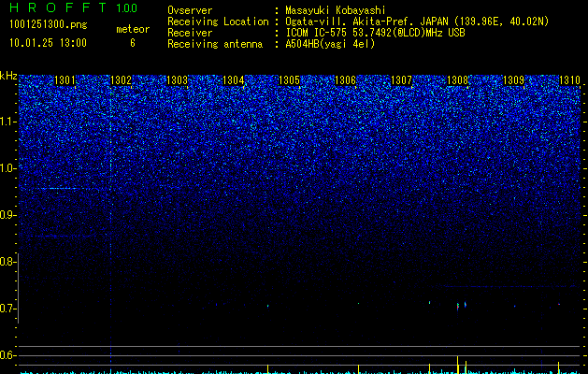This screenshot has width=588, height=374.
Task: Click the 0.9 kHz axis label
Action: tap(8, 215)
